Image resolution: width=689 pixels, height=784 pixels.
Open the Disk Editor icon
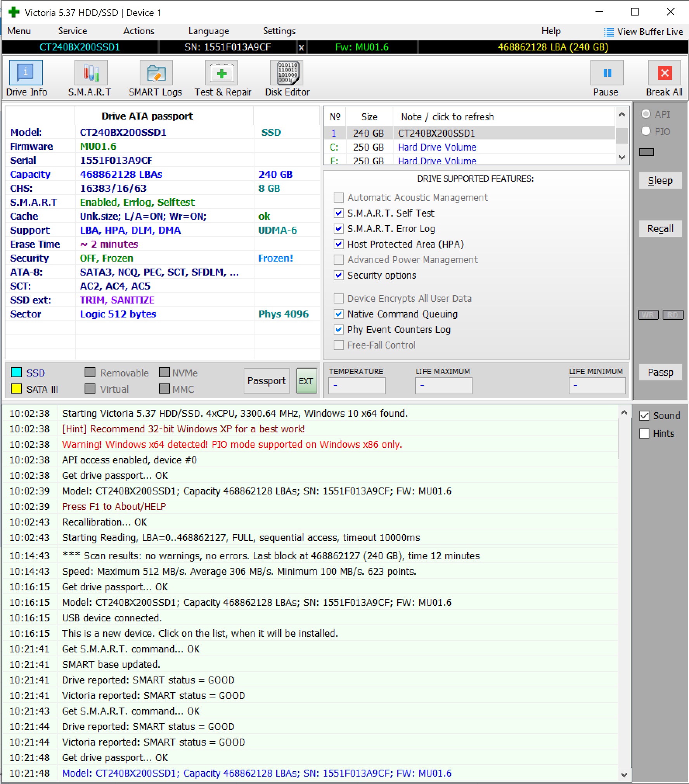[x=287, y=73]
